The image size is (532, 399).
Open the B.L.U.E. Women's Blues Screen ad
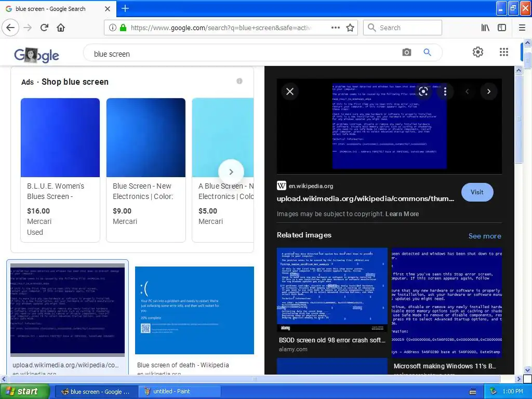coord(60,170)
